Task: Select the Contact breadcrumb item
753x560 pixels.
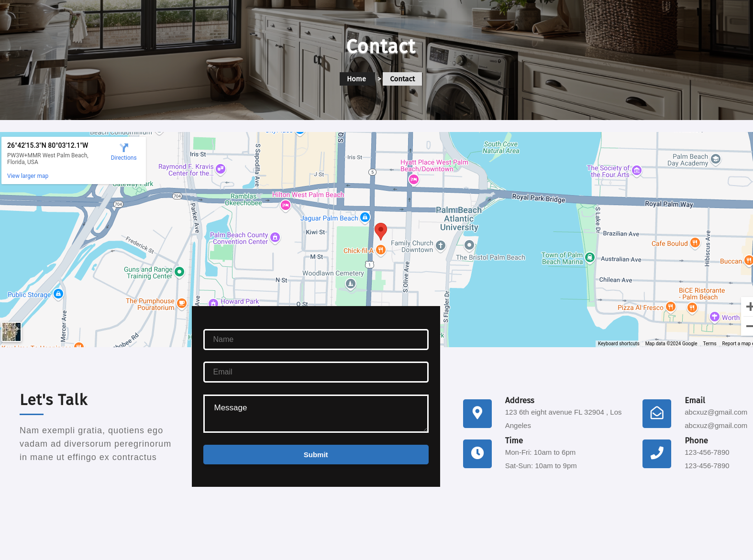Action: [x=402, y=79]
